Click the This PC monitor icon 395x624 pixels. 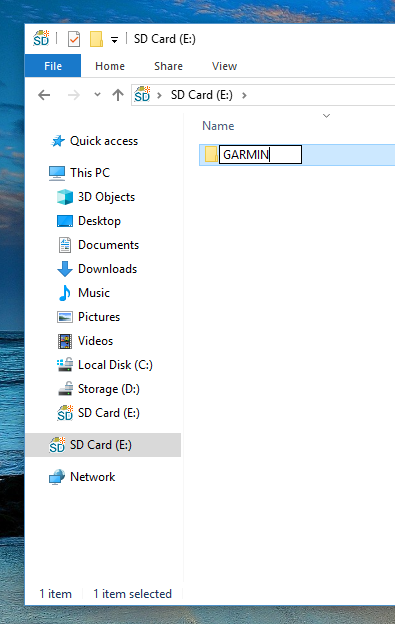point(57,173)
